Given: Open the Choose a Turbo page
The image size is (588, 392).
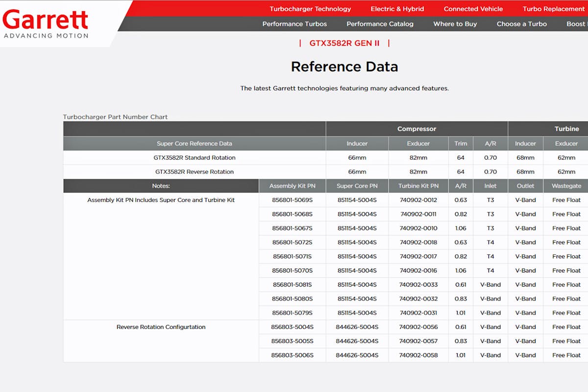Looking at the screenshot, I should 522,24.
